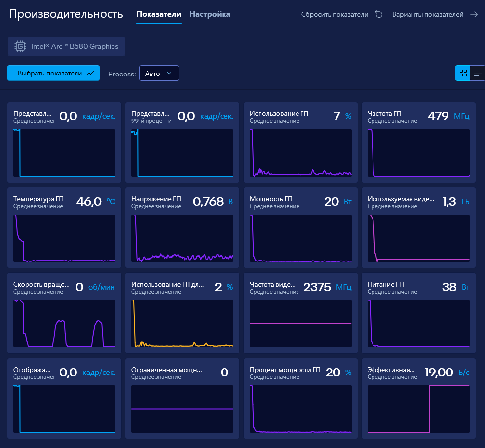Switch to grid view layout

[463, 73]
